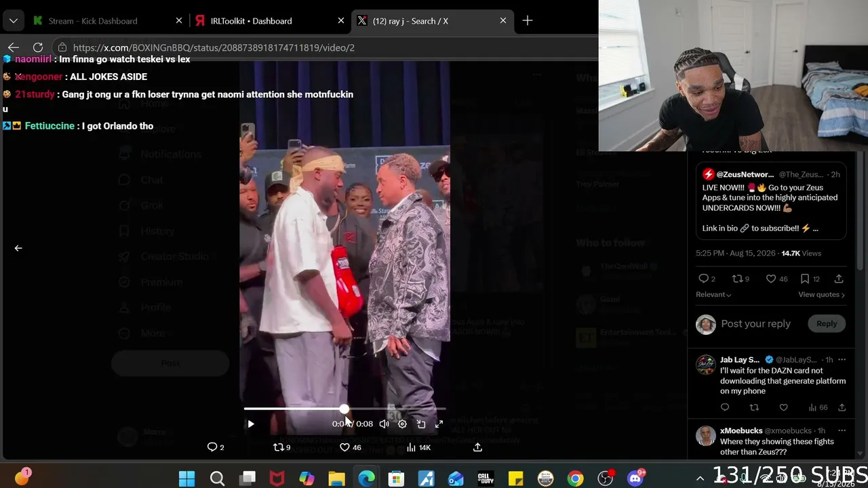
Task: Open the Jab Lay S... profile avatar
Action: tap(706, 365)
